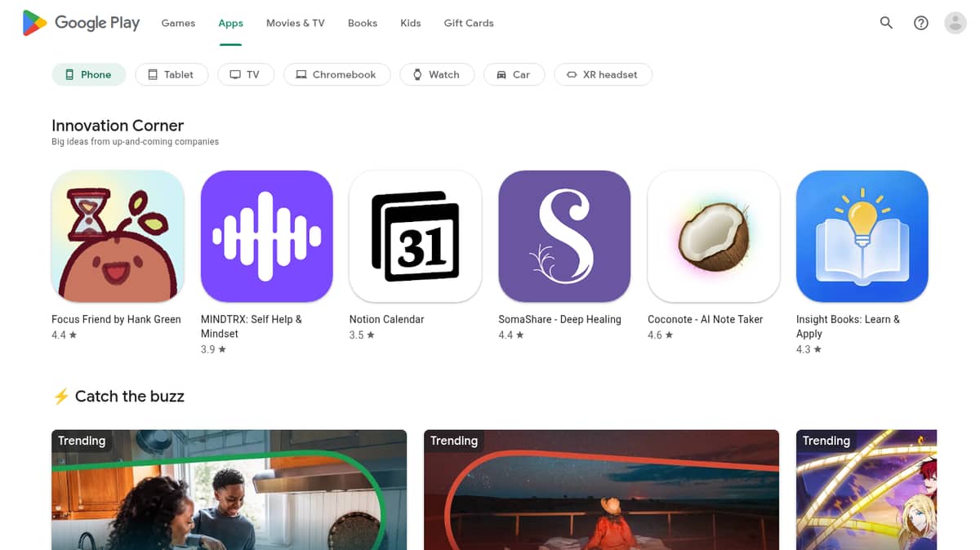Open the MINDTRX purple waveform app icon

(267, 237)
